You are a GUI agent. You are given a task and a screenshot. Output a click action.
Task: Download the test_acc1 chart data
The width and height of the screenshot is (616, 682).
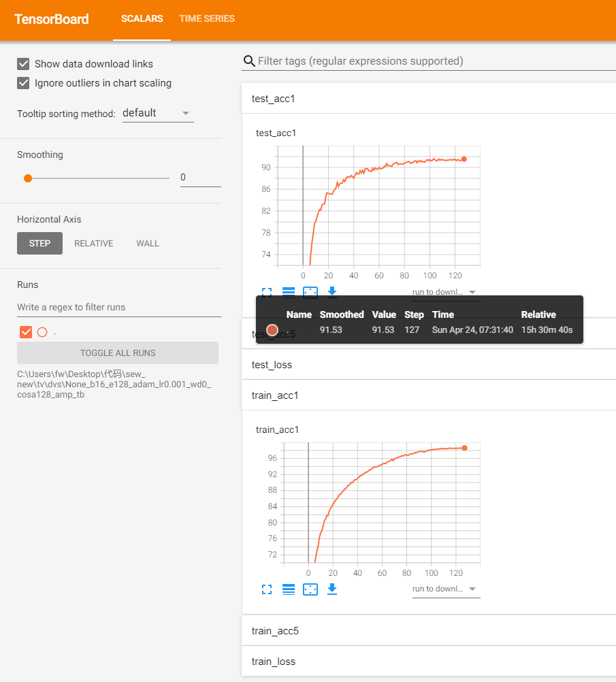click(x=332, y=292)
